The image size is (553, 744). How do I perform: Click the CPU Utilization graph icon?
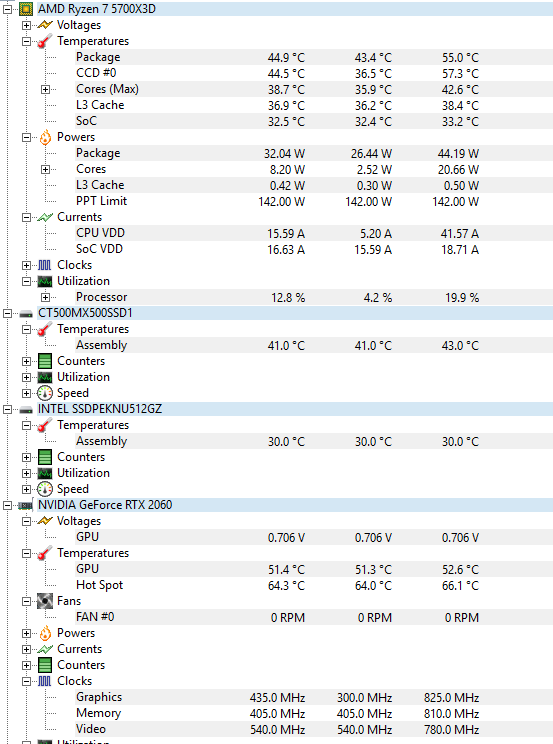click(45, 281)
